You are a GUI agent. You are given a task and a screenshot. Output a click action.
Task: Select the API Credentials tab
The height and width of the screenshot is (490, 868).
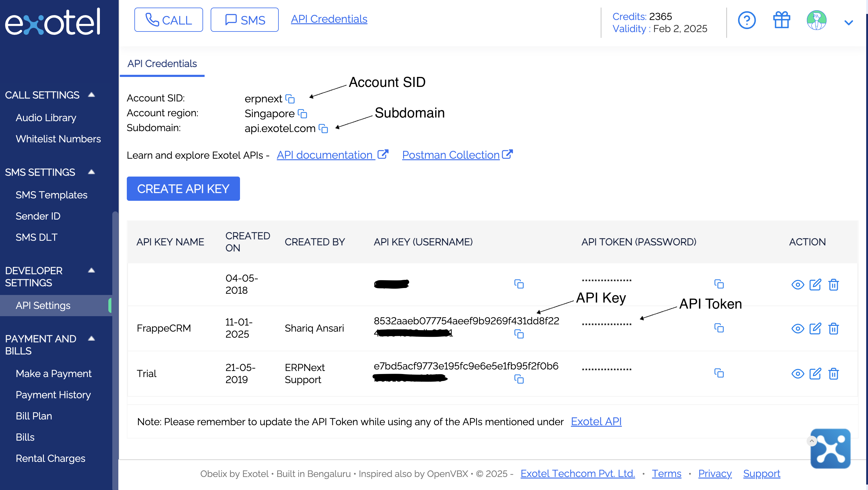pyautogui.click(x=162, y=63)
